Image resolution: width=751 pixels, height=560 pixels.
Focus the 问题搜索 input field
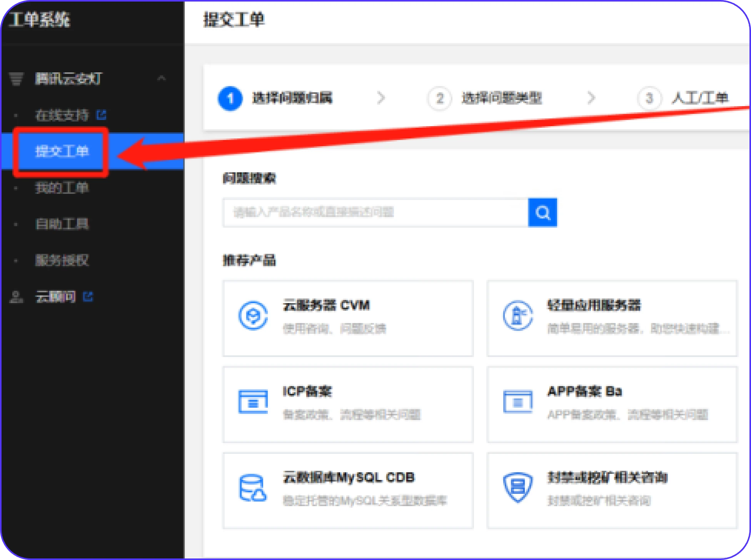pos(375,212)
